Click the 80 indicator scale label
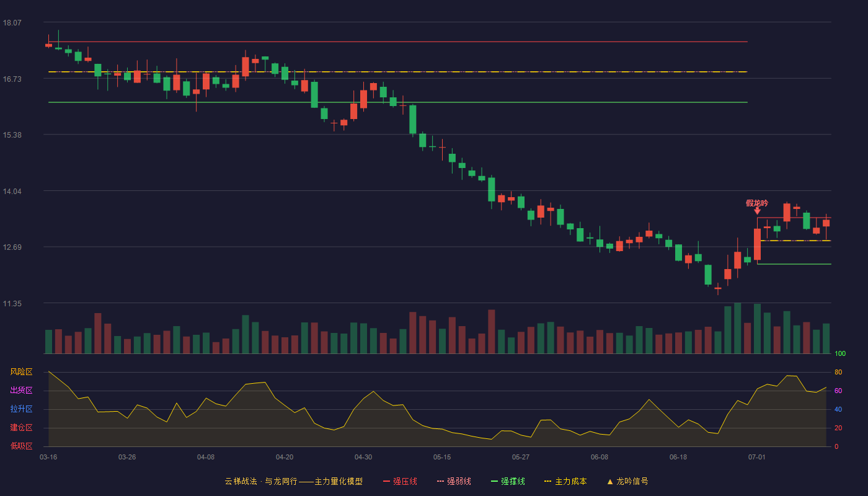Screen dimensions: 868x496 [838, 372]
